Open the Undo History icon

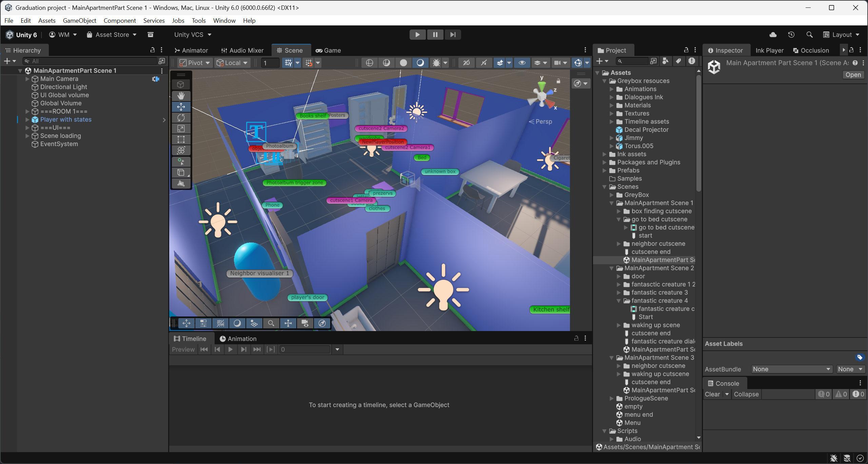pyautogui.click(x=791, y=35)
